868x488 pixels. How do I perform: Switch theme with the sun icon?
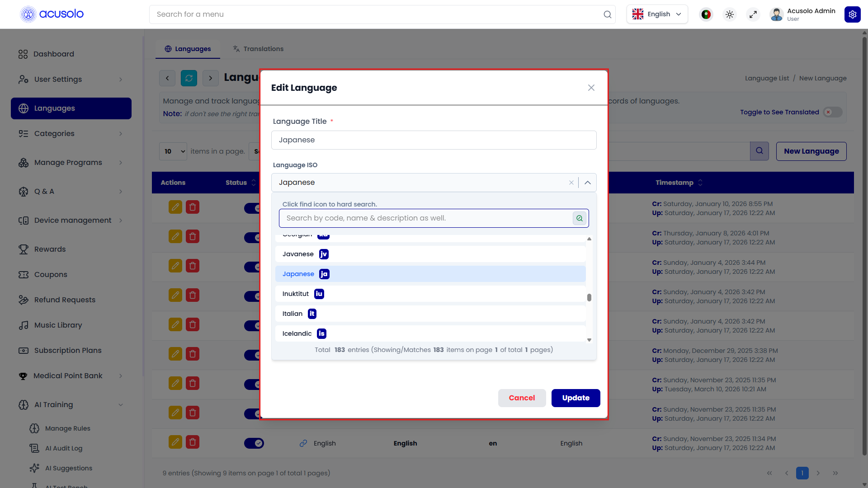[x=729, y=14]
